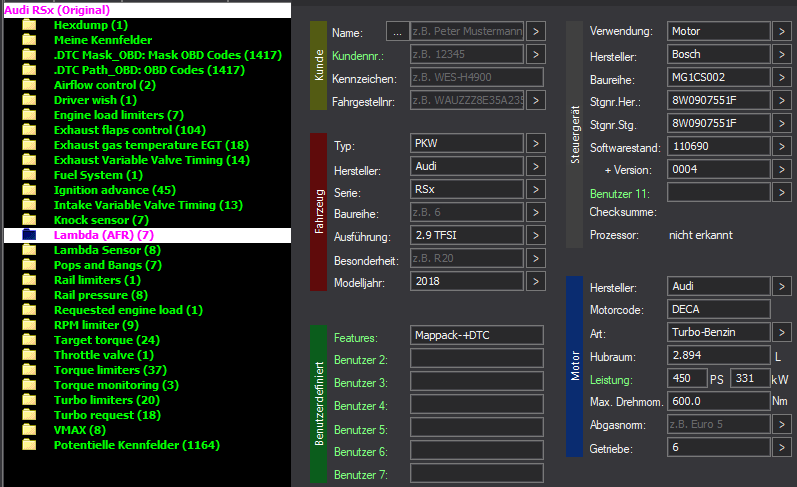Open dropdown arrow for Hersteller Bosch

coord(782,54)
